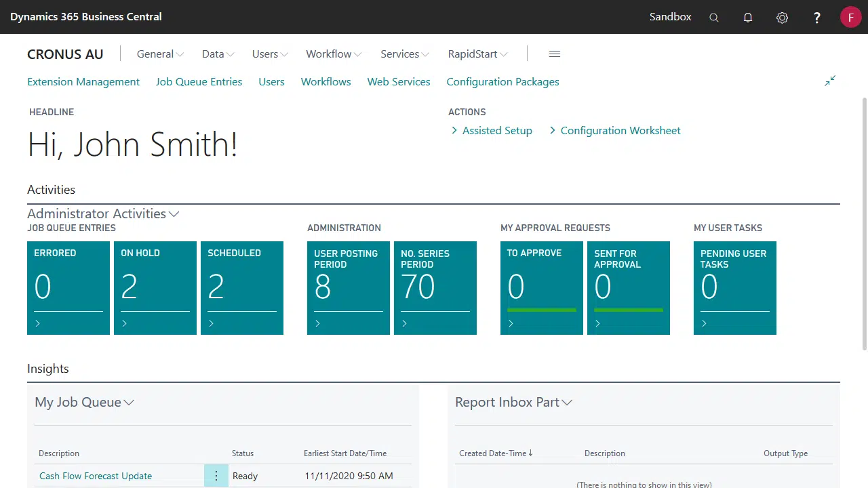The width and height of the screenshot is (868, 488).
Task: Click the hamburger menu icon in navigation
Action: [x=554, y=54]
